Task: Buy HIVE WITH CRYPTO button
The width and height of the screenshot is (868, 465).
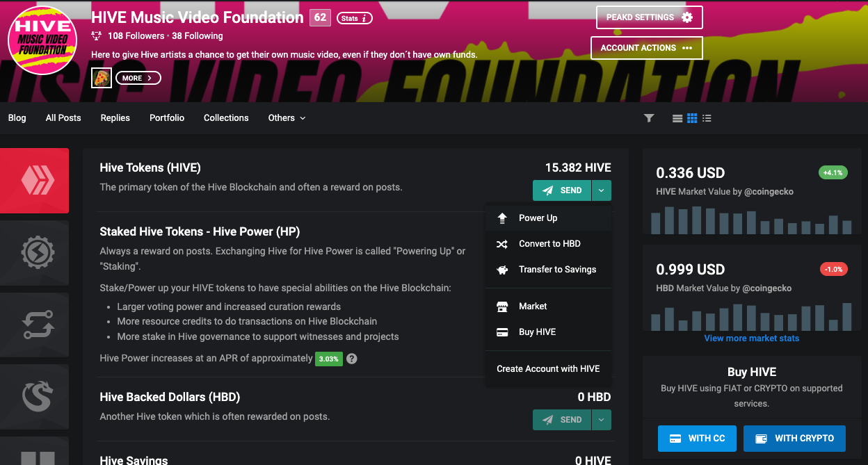Action: pyautogui.click(x=794, y=439)
